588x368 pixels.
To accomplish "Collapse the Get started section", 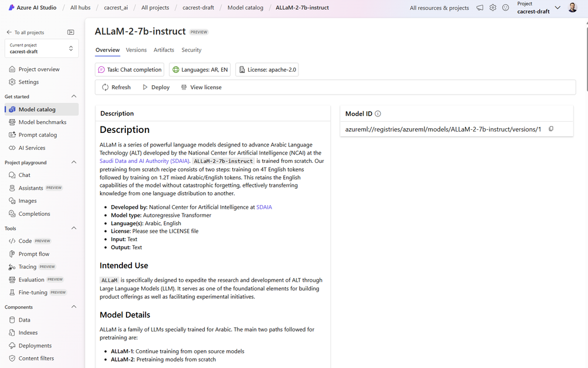I will pyautogui.click(x=74, y=96).
